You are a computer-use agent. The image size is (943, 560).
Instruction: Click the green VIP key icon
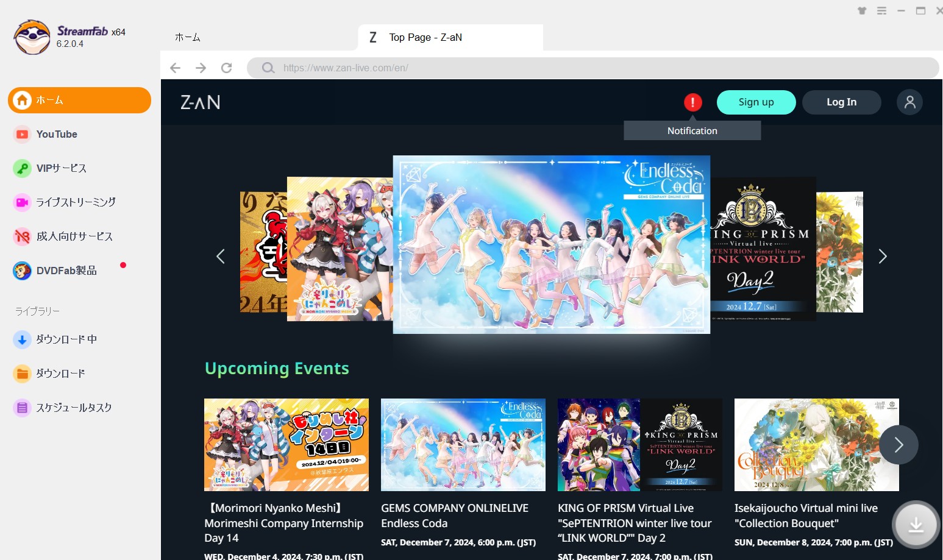tap(23, 168)
